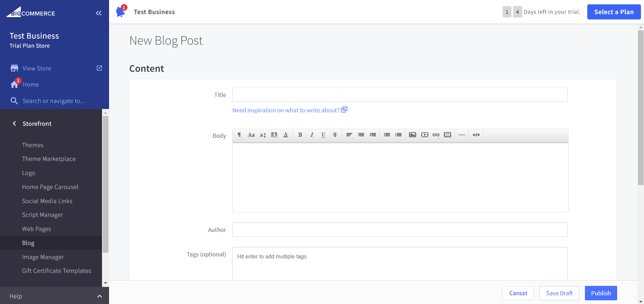Click the View Store storefront icon
This screenshot has width=644, height=304.
[14, 68]
